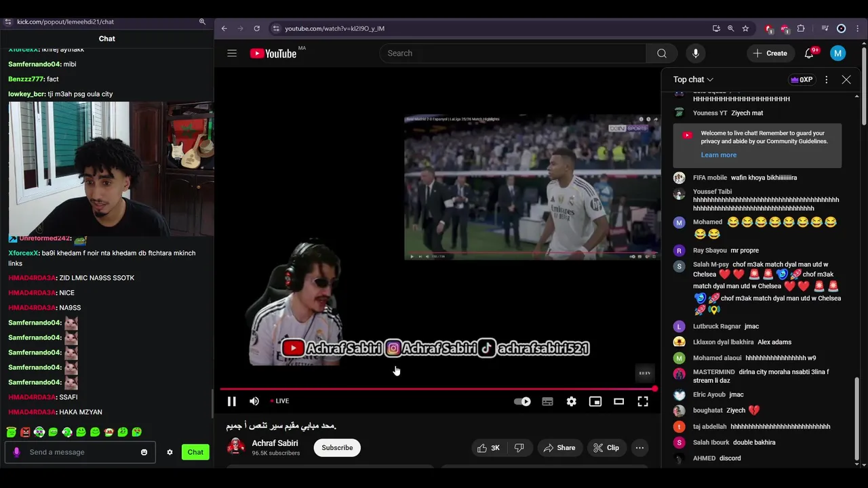The height and width of the screenshot is (488, 868).
Task: Open Achraf Sabiri channel avatar
Action: pos(236,447)
